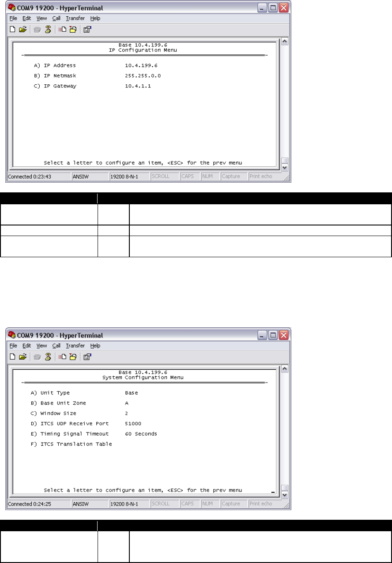Viewport: 392px width, 563px height.
Task: Open File menu in IP Configuration window
Action: pos(13,18)
